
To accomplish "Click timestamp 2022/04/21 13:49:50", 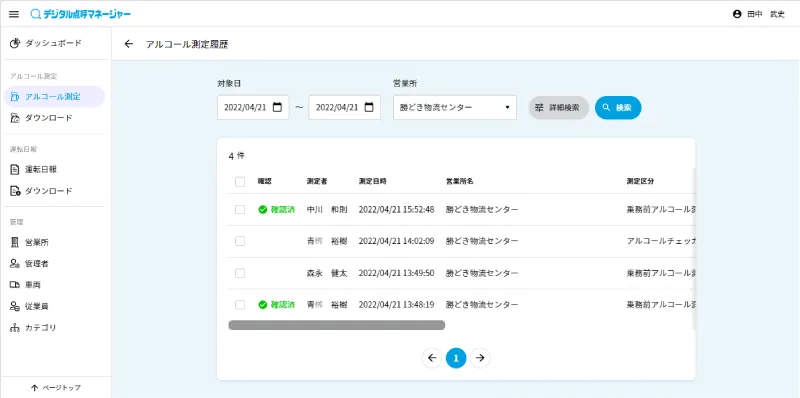I will [396, 273].
